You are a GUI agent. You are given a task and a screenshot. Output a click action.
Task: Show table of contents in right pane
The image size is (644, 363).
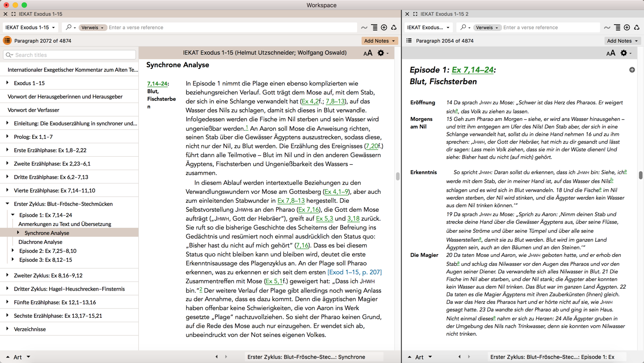(409, 41)
